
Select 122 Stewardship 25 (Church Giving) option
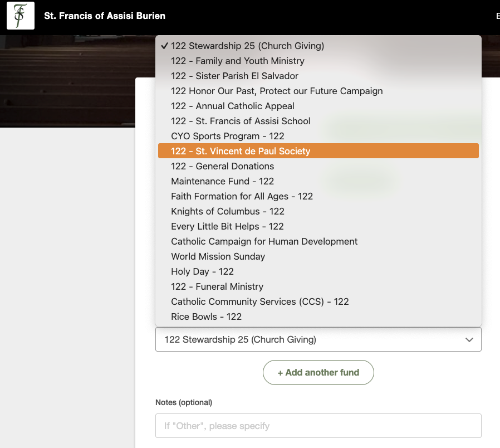(318, 46)
